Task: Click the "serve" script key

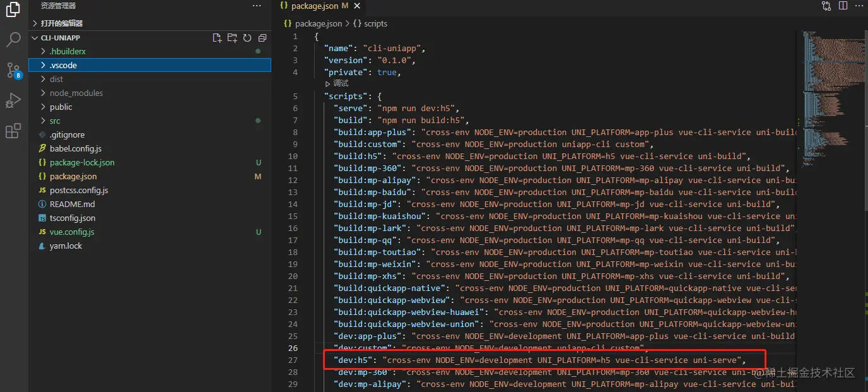Action: click(x=350, y=108)
